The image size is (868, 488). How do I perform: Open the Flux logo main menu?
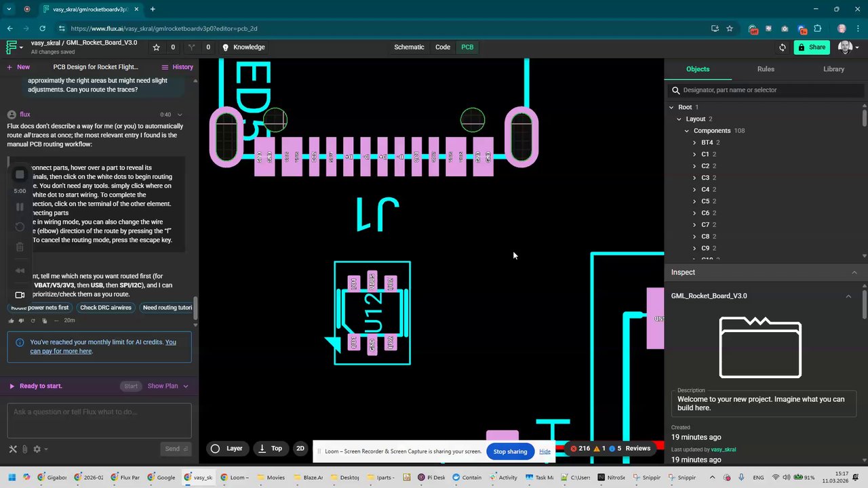14,47
